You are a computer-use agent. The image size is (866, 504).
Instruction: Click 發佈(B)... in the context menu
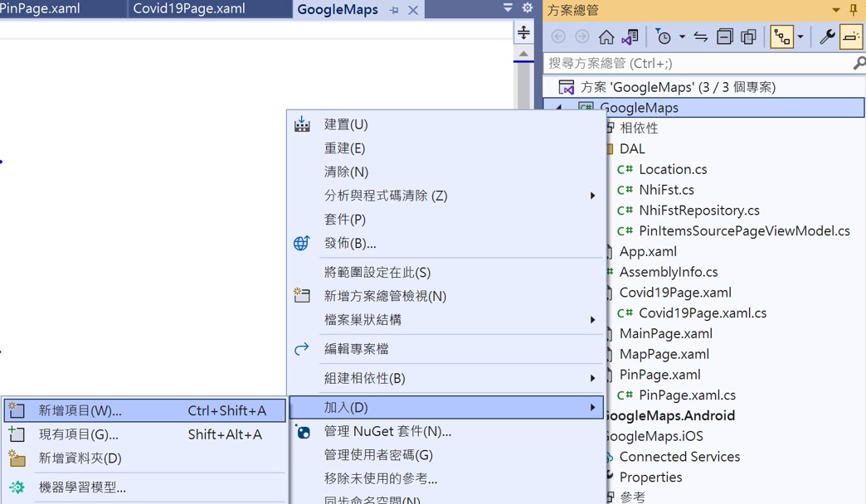[x=445, y=243]
